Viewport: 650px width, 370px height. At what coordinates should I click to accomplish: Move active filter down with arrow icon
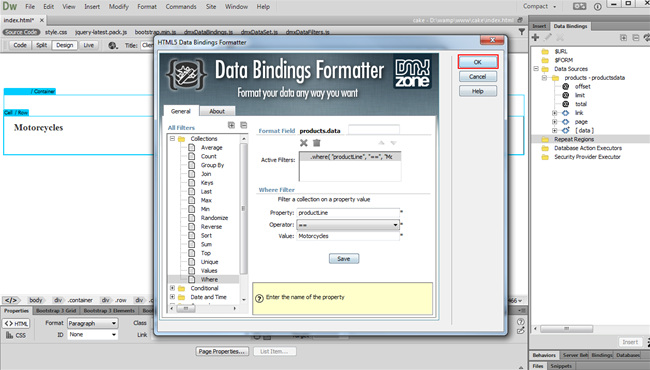[x=393, y=143]
